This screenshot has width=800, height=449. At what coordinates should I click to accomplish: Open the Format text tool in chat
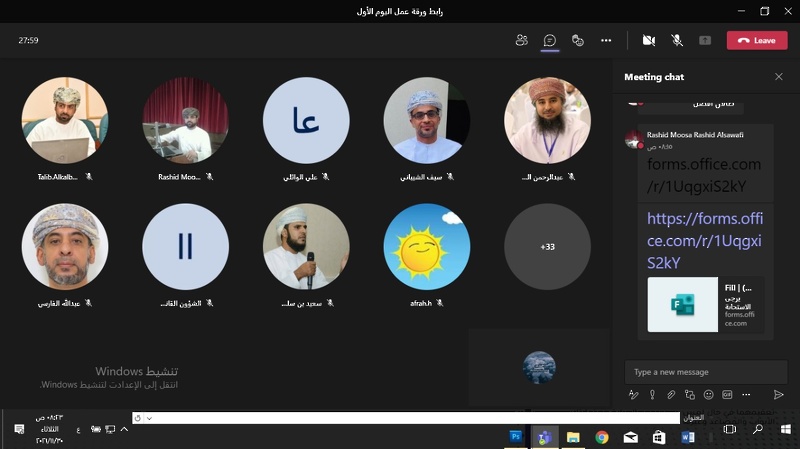633,394
